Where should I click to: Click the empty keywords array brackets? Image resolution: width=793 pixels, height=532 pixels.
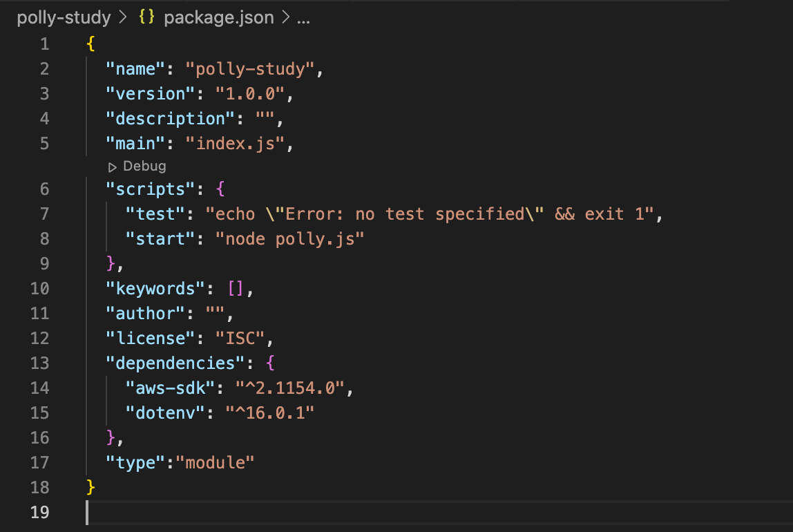coord(235,289)
